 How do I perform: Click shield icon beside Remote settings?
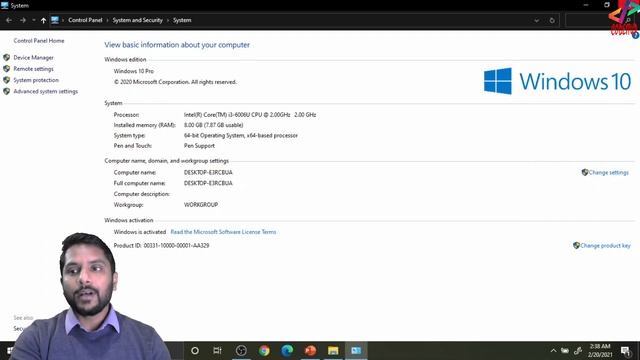click(7, 69)
